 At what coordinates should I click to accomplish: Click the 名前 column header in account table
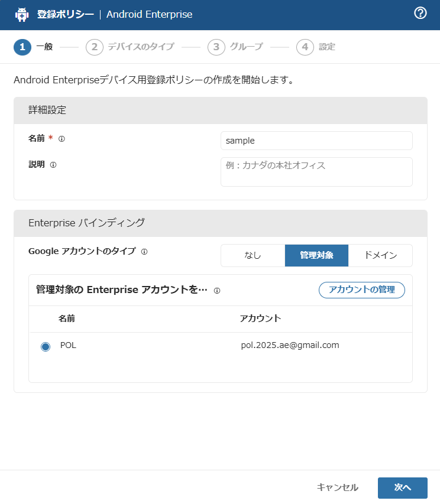point(67,318)
